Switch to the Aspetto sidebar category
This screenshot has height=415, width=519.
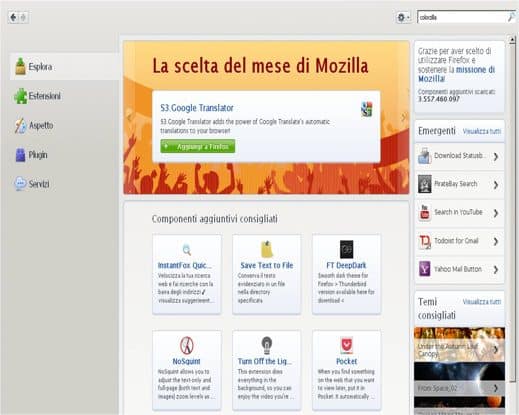pyautogui.click(x=64, y=125)
